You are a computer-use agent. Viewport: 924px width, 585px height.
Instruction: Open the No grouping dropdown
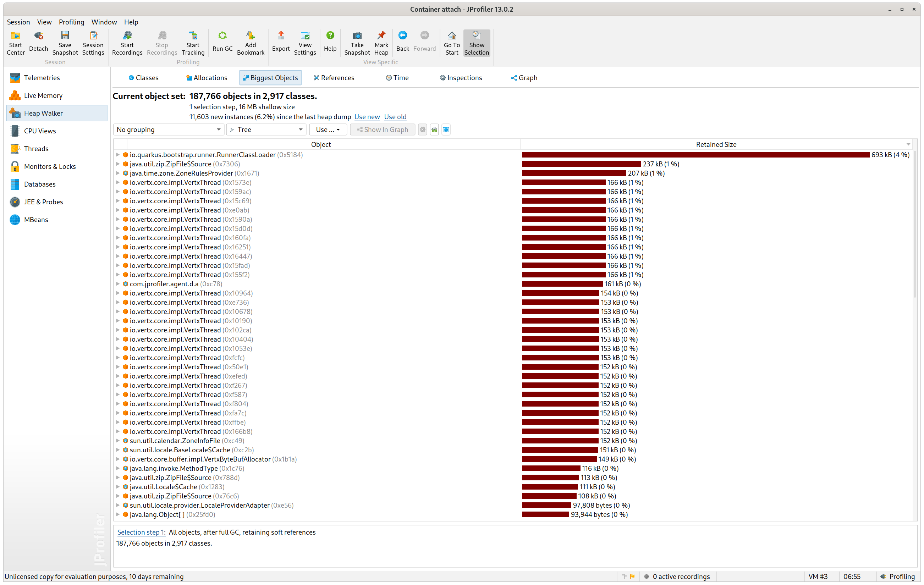click(169, 129)
